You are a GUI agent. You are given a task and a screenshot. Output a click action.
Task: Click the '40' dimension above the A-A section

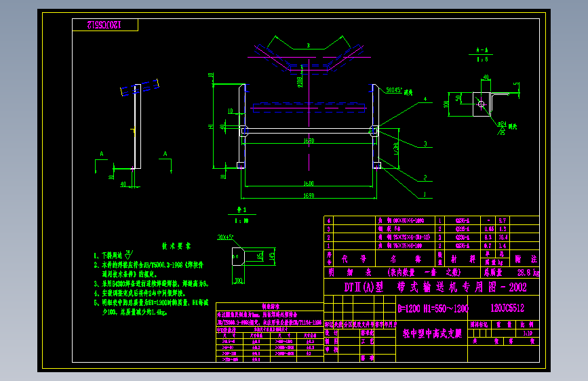click(x=486, y=77)
